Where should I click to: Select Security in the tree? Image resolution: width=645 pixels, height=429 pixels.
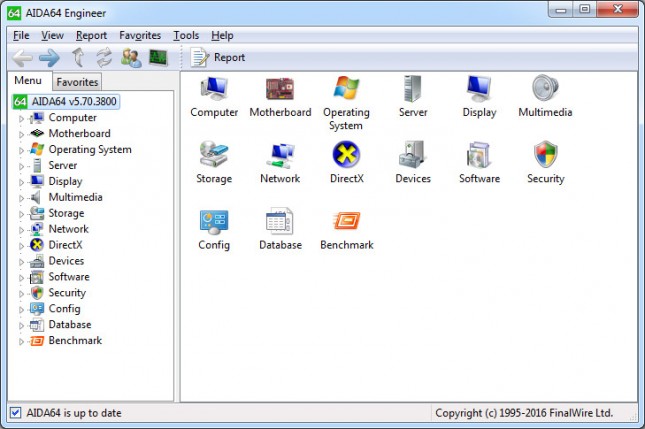click(67, 292)
